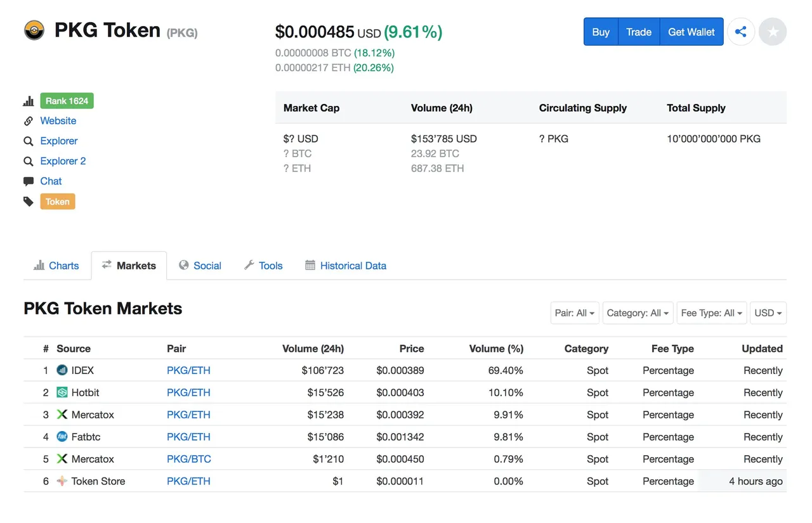Screen dimensions: 812x523
Task: Open the share icon button
Action: 741,32
